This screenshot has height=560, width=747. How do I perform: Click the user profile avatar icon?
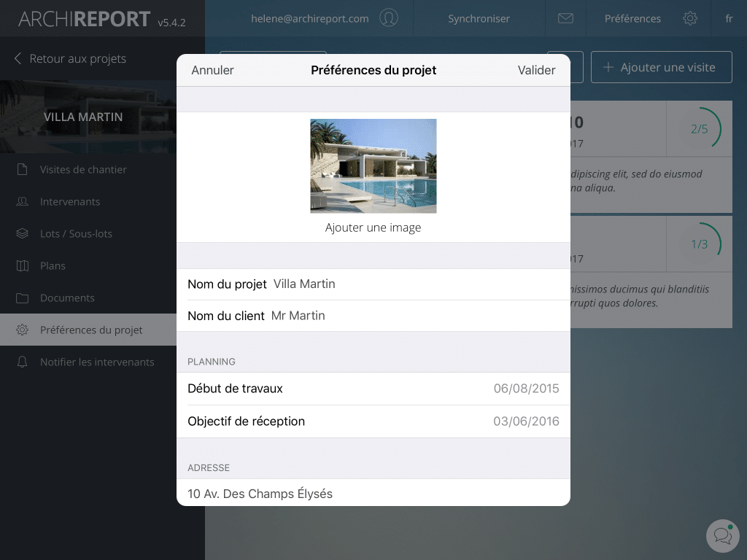pyautogui.click(x=389, y=18)
